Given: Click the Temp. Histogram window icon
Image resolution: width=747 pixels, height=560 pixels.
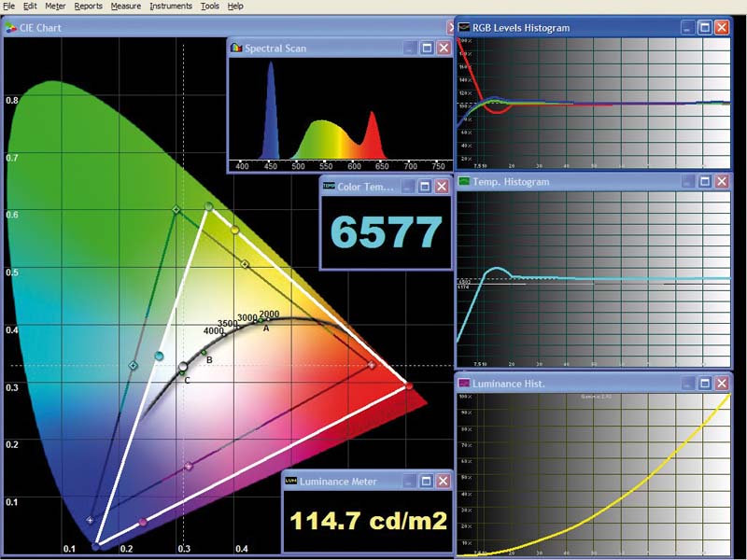Looking at the screenshot, I should pos(463,181).
